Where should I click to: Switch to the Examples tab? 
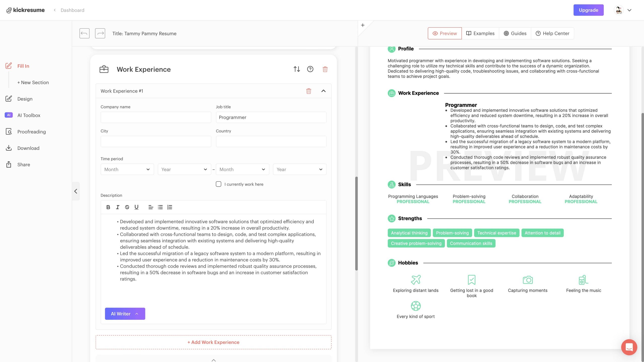pyautogui.click(x=480, y=33)
